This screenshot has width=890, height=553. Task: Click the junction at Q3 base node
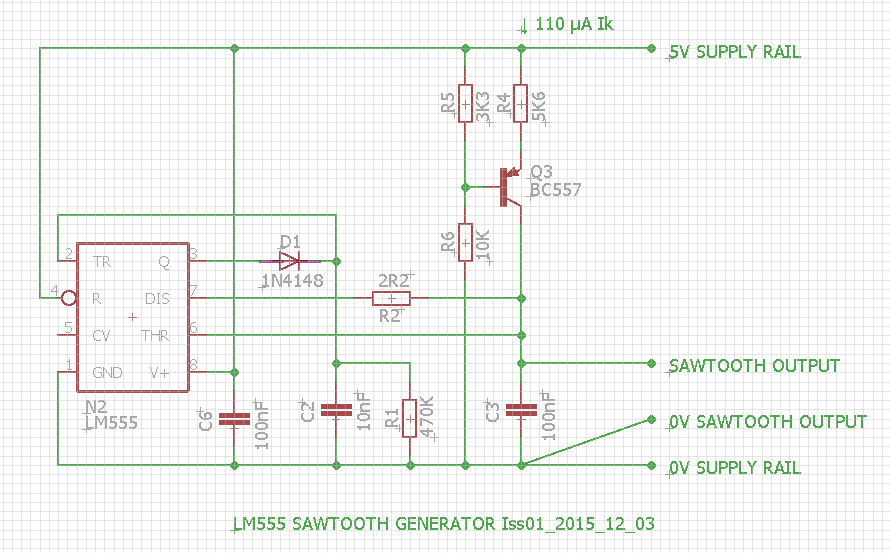point(465,187)
